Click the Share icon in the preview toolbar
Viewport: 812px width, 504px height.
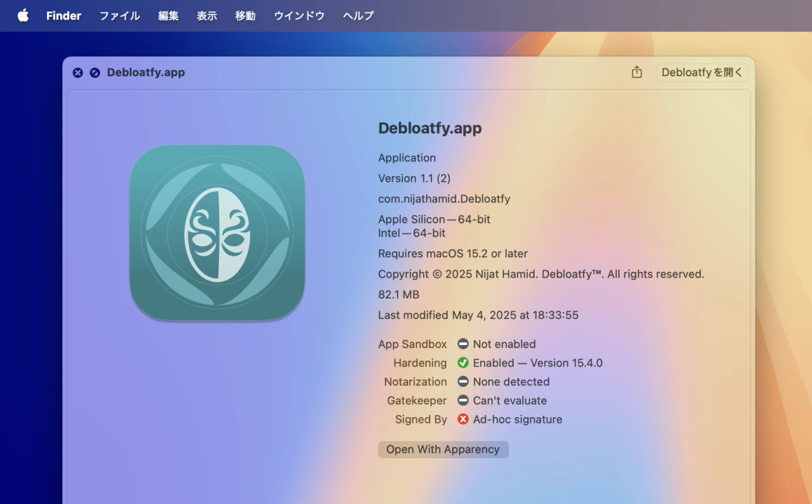click(637, 72)
